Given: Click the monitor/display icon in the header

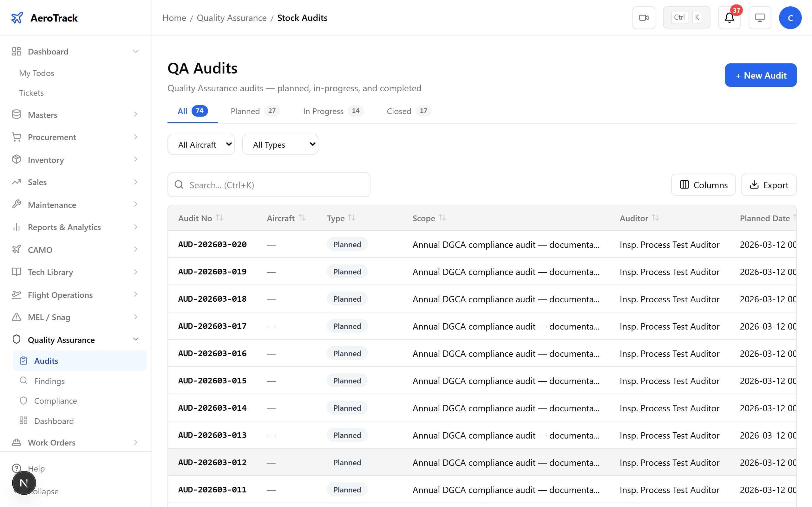Looking at the screenshot, I should point(760,17).
